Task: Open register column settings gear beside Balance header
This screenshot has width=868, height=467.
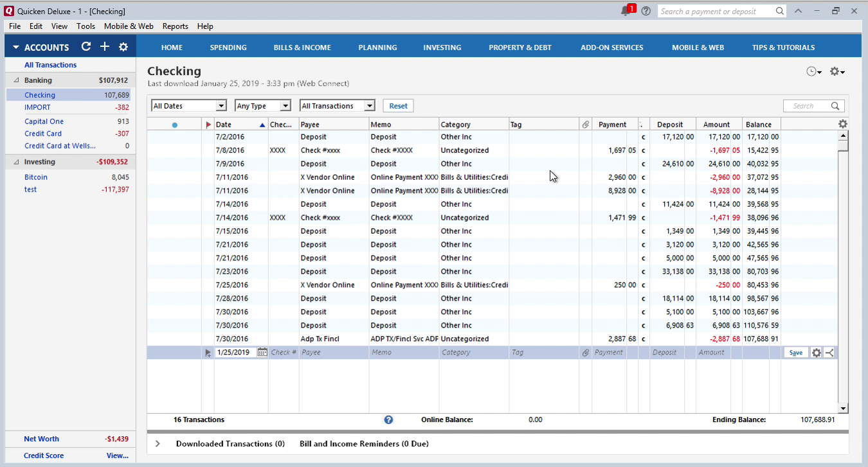Action: [843, 124]
